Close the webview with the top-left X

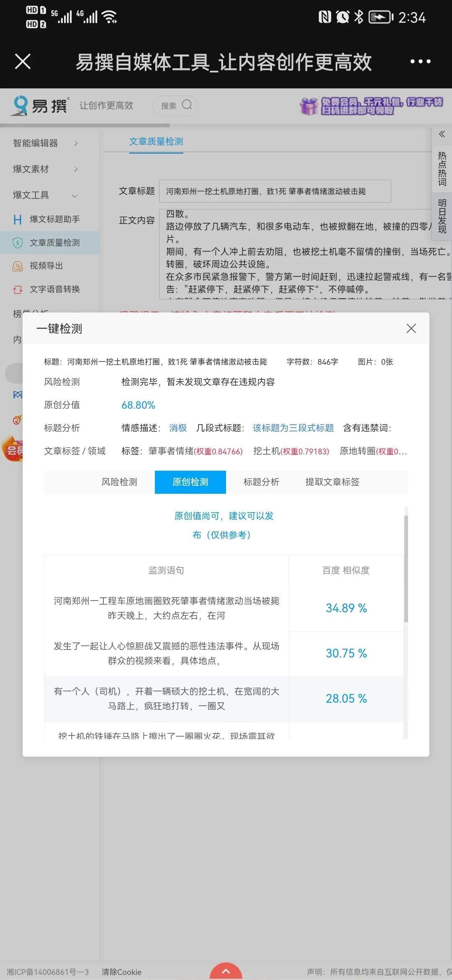[x=23, y=62]
